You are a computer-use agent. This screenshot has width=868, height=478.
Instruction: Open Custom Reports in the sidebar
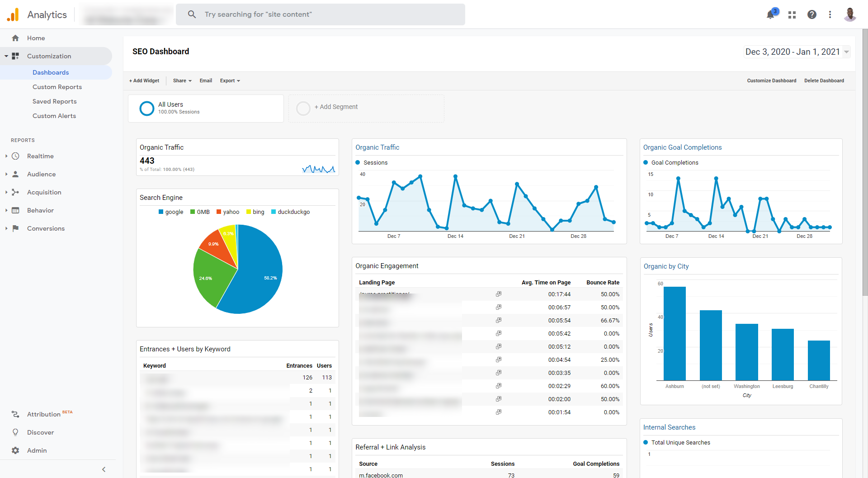click(x=57, y=87)
